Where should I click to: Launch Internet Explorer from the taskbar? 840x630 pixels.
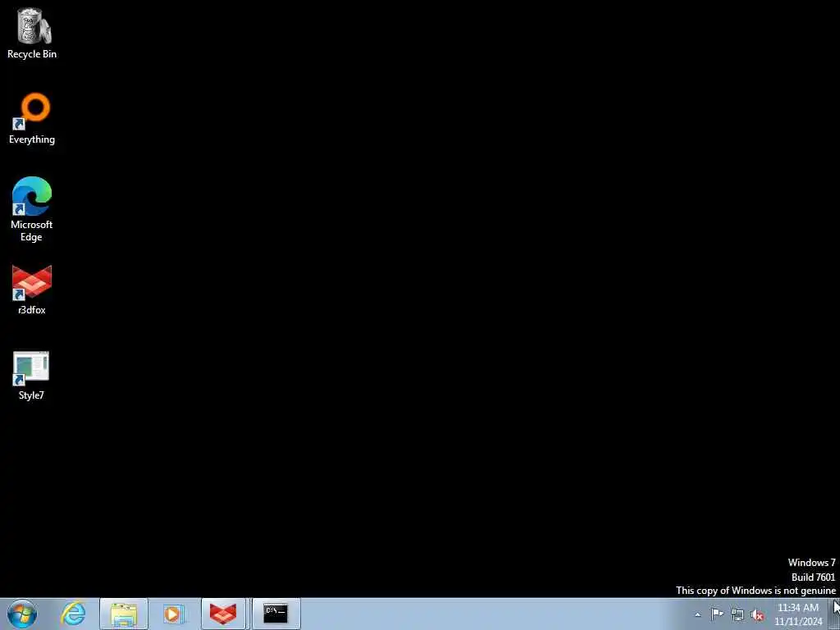click(73, 614)
